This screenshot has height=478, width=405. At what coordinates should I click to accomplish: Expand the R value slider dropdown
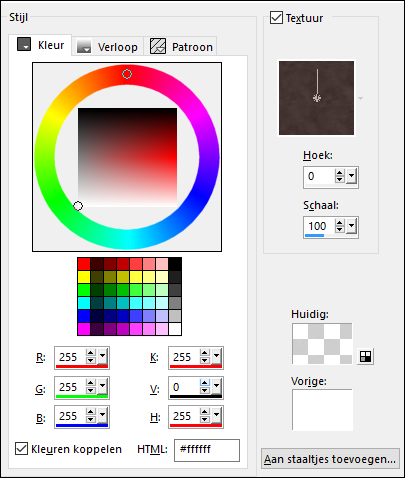pyautogui.click(x=102, y=357)
